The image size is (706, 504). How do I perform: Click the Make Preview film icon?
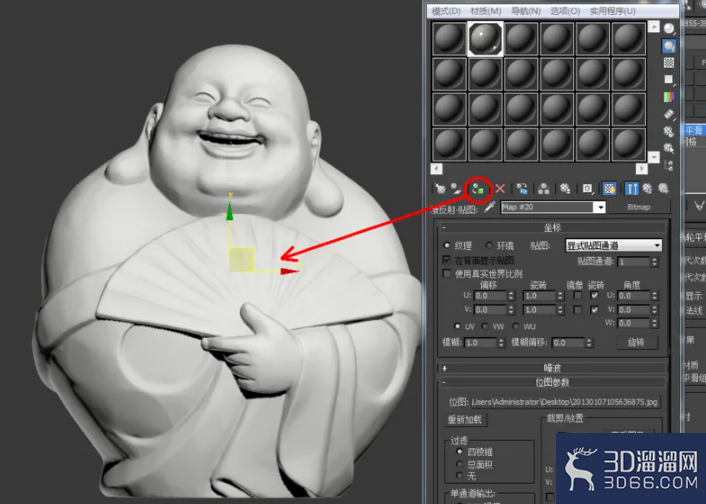669,114
